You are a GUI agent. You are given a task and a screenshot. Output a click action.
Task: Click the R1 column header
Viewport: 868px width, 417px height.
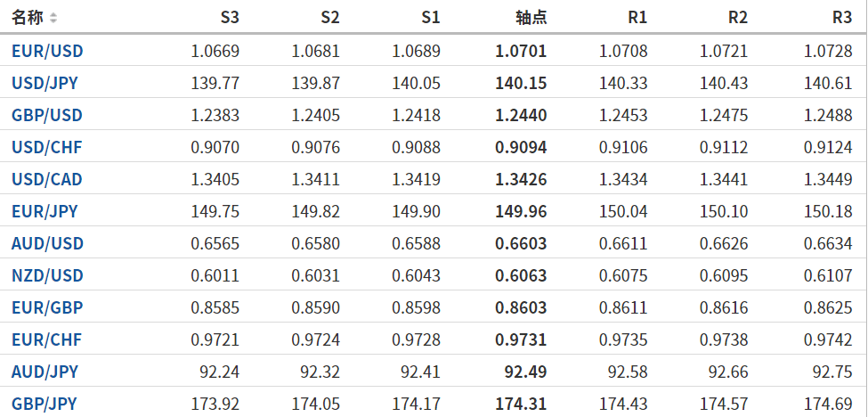point(637,18)
